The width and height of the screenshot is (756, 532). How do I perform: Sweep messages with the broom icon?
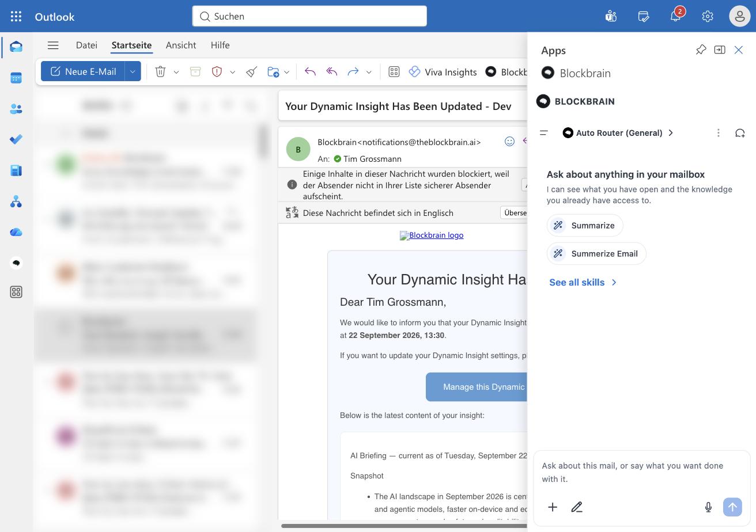pyautogui.click(x=251, y=71)
